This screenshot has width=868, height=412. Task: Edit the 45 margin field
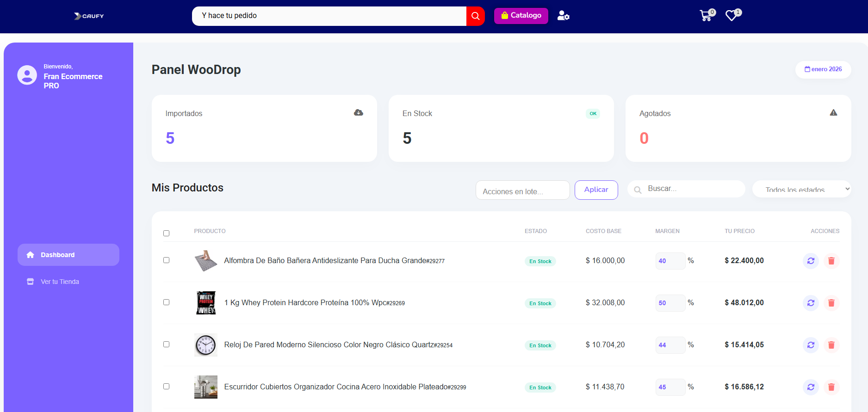coord(670,387)
